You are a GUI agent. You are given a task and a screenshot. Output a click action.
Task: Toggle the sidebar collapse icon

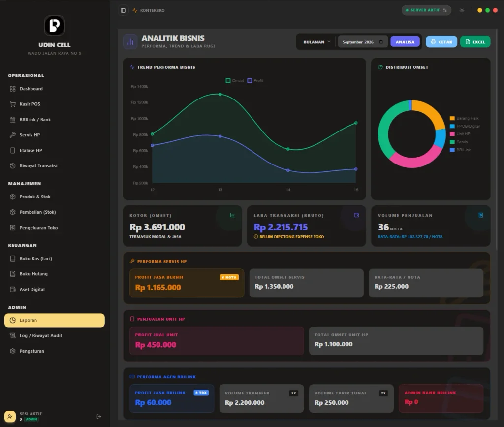coord(123,10)
